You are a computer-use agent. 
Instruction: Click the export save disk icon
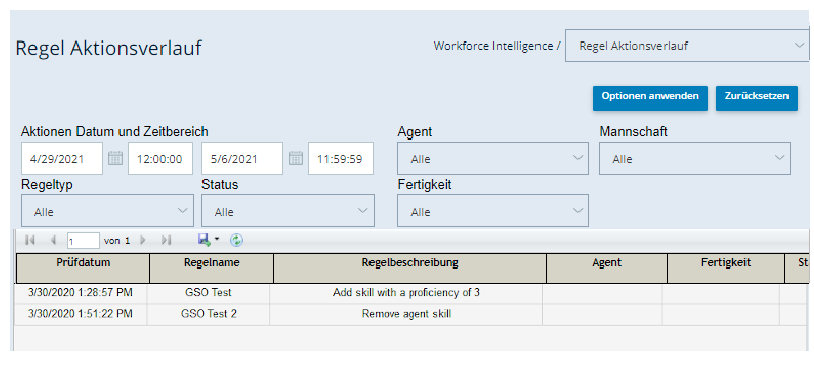click(x=204, y=239)
